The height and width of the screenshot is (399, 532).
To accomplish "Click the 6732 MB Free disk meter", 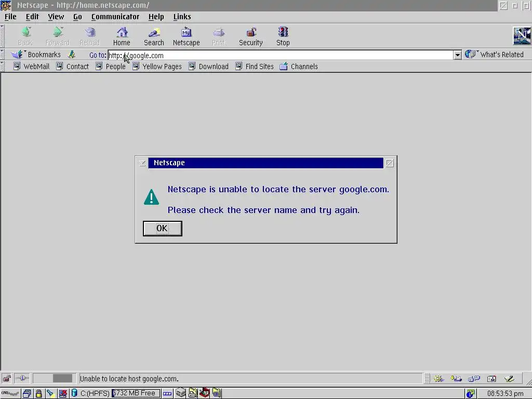I will 136,393.
